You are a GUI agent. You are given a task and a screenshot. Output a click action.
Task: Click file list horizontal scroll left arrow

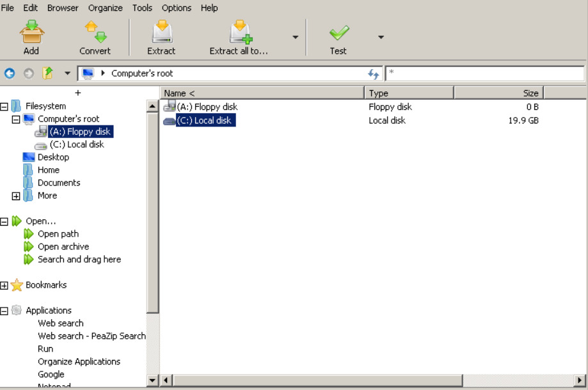tap(166, 380)
